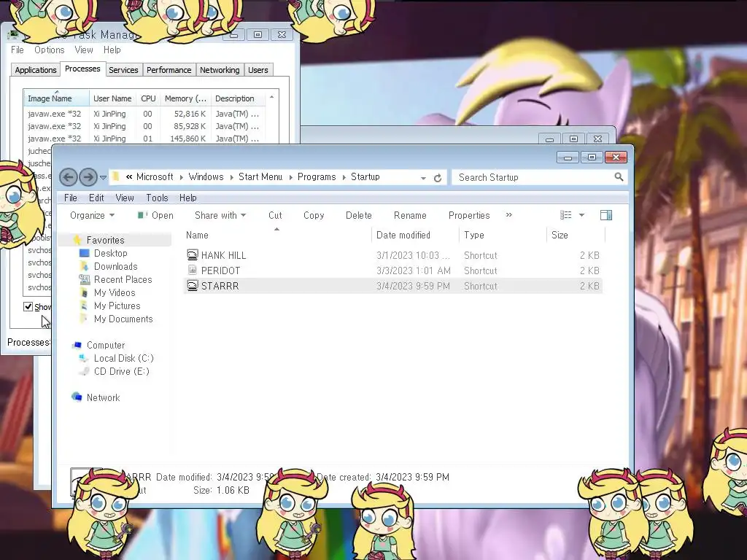Viewport: 747px width, 560px height.
Task: Click the search magnifier icon
Action: (619, 177)
